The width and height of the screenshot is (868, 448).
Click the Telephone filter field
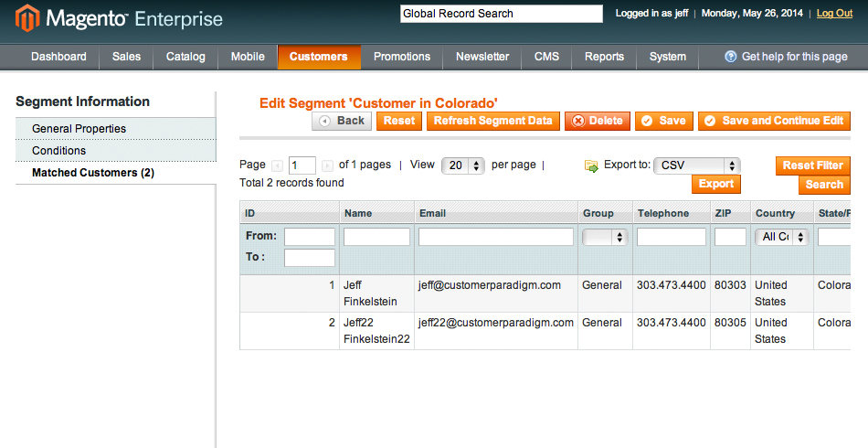click(x=672, y=237)
